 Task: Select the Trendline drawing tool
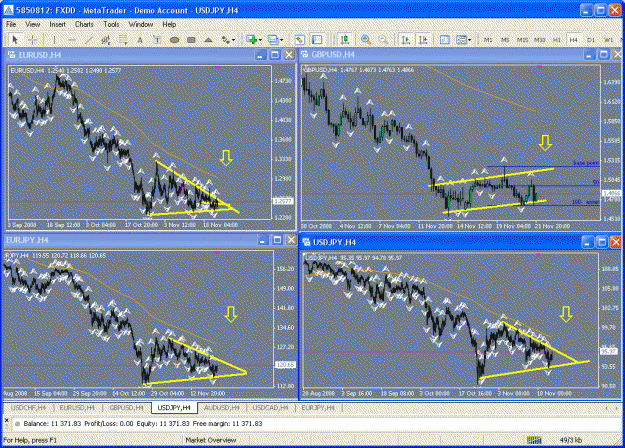click(89, 39)
